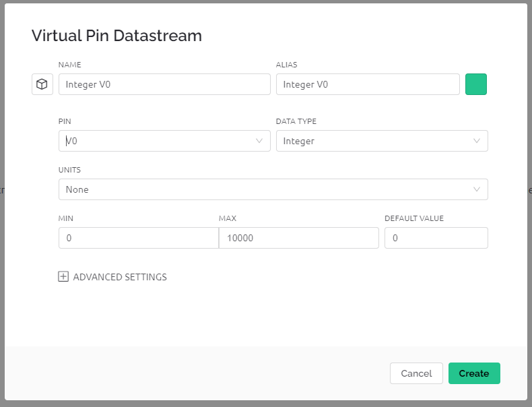Click the chevron arrow in Data Type field

point(477,141)
